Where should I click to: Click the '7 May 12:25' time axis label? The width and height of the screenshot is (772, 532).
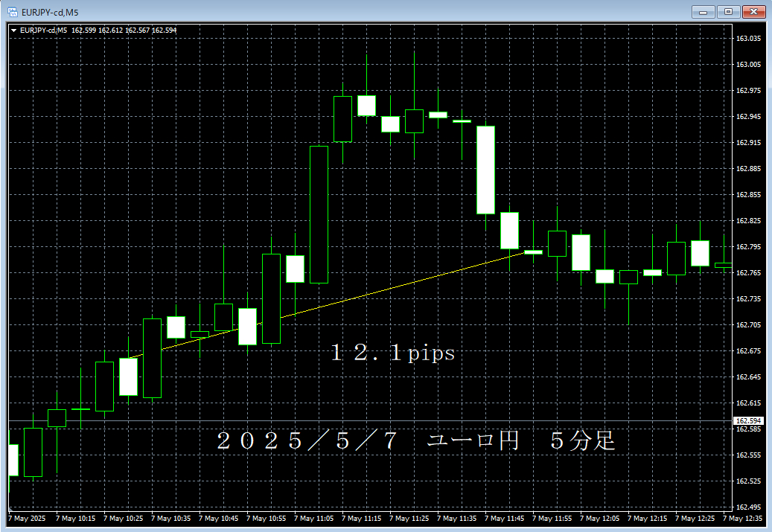(x=695, y=518)
